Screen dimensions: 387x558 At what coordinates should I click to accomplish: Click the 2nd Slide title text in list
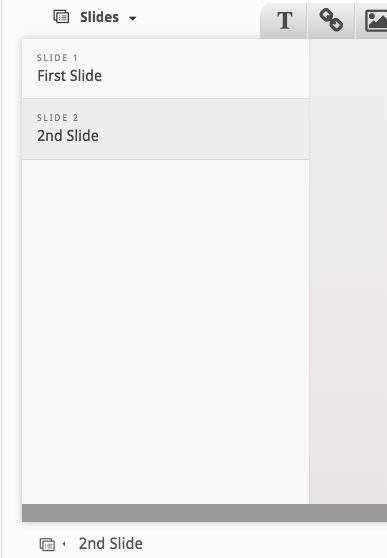[68, 136]
